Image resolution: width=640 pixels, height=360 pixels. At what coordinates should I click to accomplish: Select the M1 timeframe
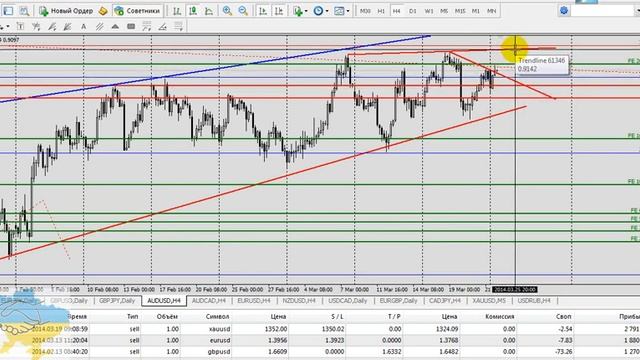click(x=476, y=11)
